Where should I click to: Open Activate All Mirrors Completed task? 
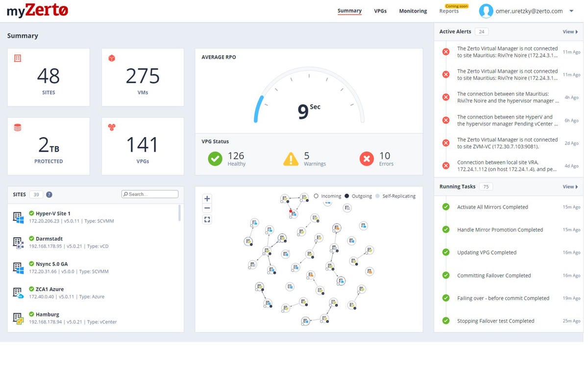[509, 207]
